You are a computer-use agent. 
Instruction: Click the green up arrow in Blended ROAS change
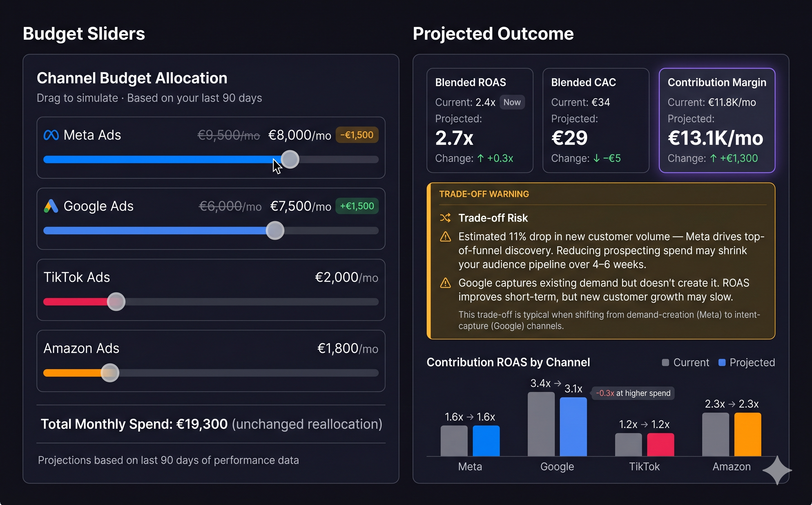480,158
